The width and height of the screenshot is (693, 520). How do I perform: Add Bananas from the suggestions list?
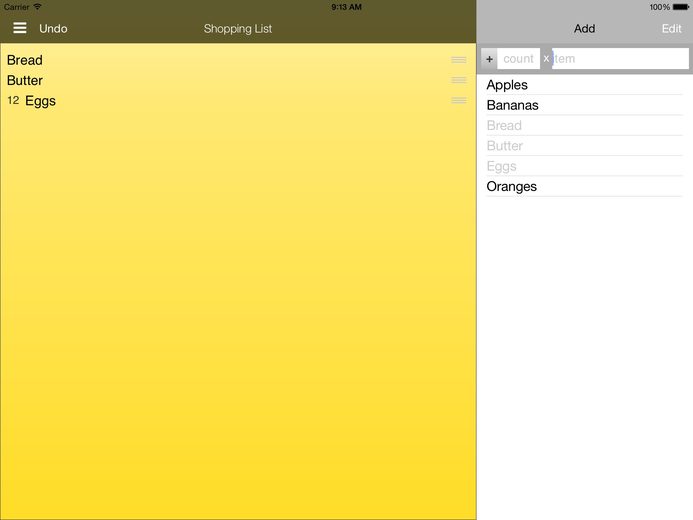[x=584, y=105]
